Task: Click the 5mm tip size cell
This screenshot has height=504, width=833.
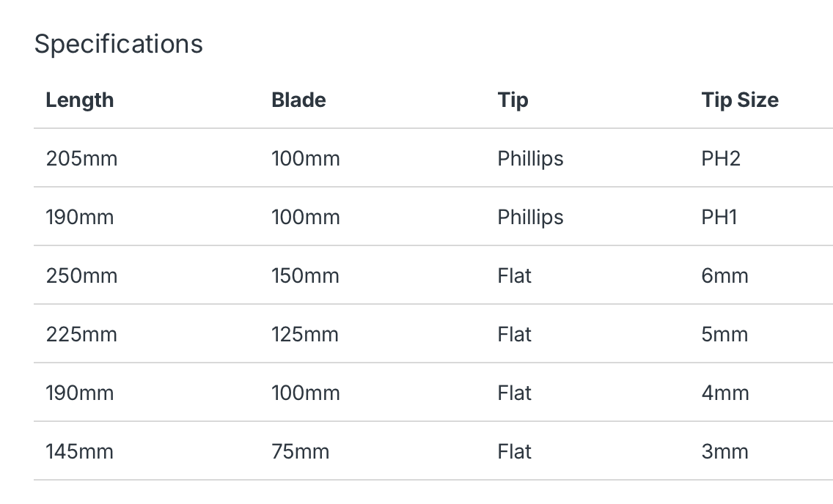Action: pyautogui.click(x=724, y=334)
